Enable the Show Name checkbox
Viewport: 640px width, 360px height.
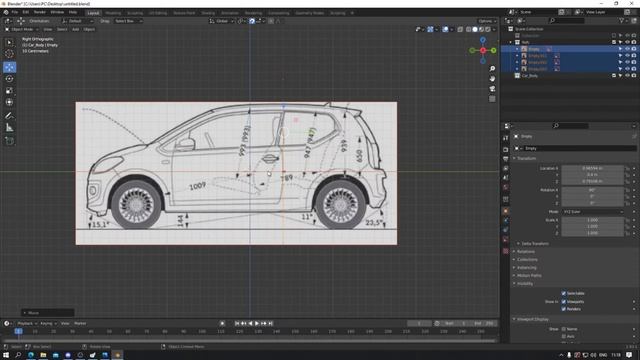pos(564,329)
